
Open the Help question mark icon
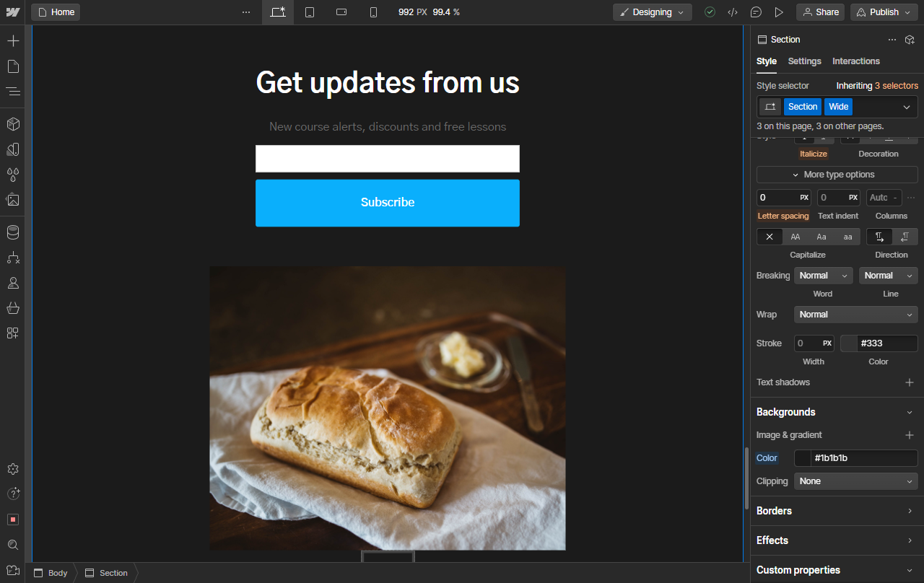[x=13, y=494]
